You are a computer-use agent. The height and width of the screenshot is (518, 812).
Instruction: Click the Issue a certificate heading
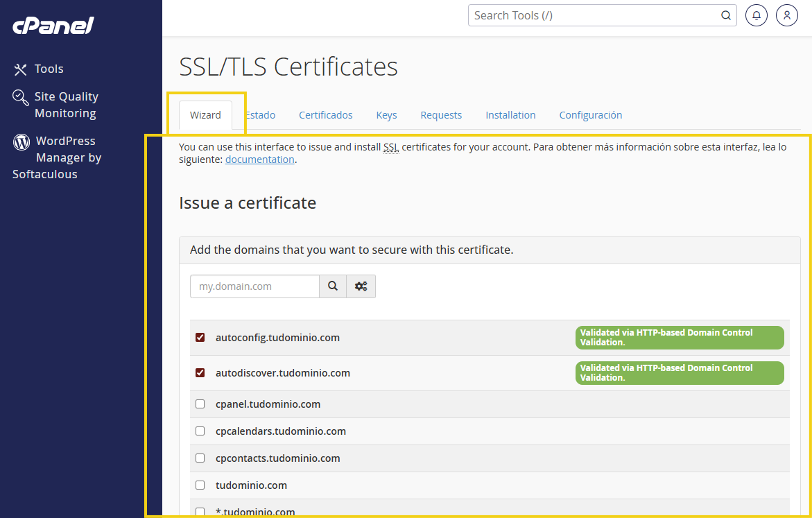[248, 203]
